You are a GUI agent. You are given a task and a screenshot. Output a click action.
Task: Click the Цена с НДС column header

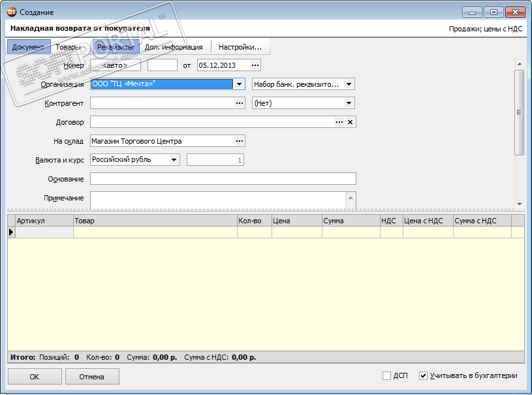tap(428, 221)
